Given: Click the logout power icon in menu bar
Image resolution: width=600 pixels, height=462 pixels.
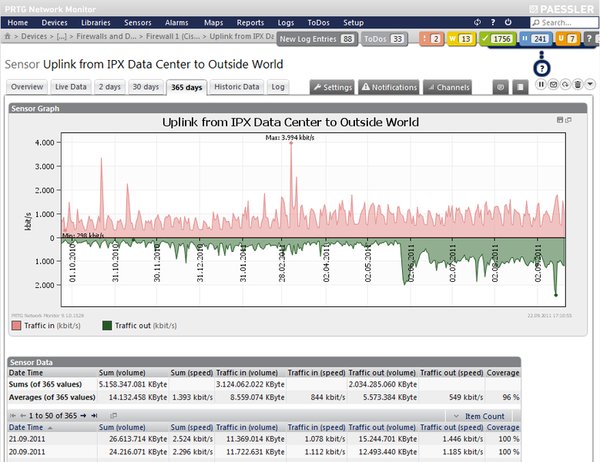Looking at the screenshot, I should [506, 21].
